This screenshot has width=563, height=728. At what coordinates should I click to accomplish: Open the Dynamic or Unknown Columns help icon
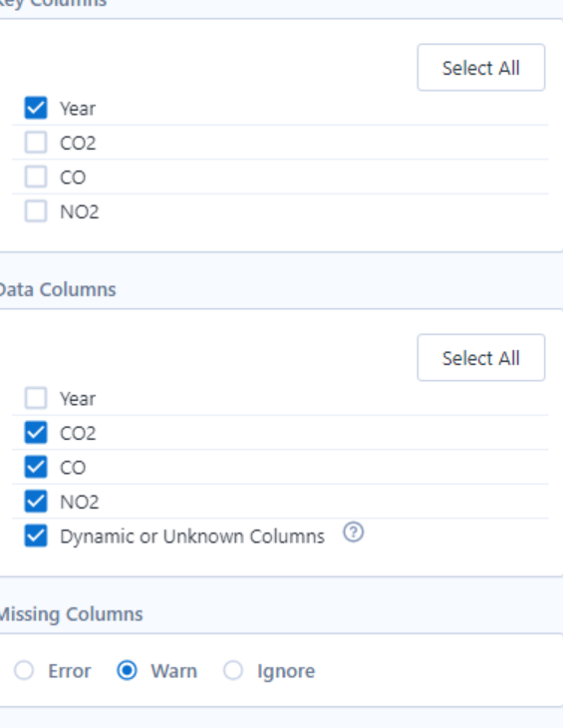pyautogui.click(x=354, y=533)
